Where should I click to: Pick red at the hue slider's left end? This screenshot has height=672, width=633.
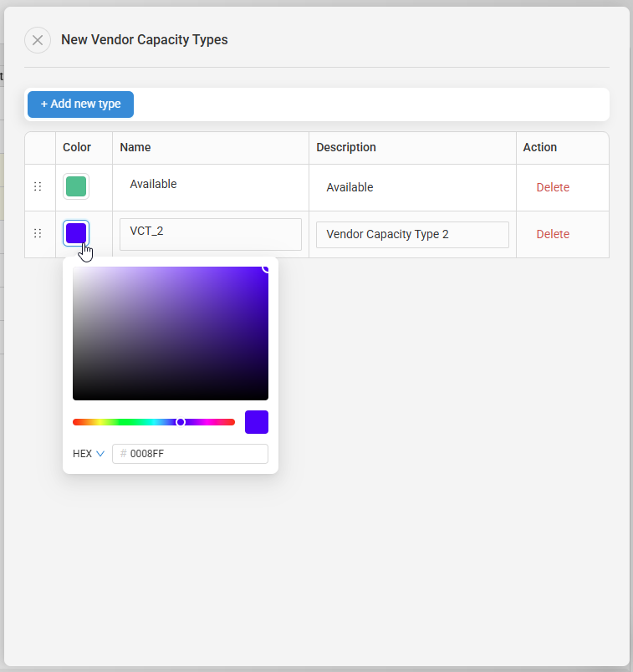[x=75, y=422]
